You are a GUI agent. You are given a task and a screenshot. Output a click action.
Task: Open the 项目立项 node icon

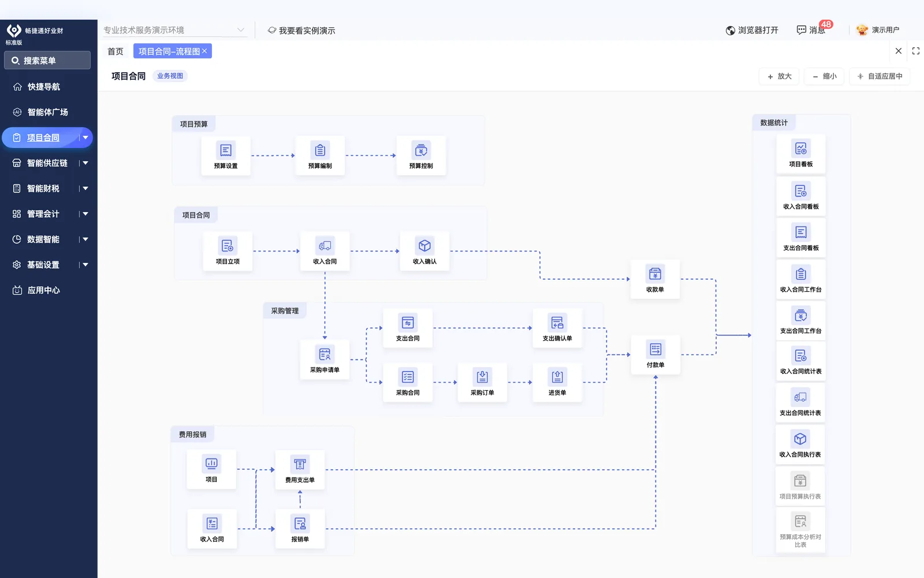coord(228,246)
